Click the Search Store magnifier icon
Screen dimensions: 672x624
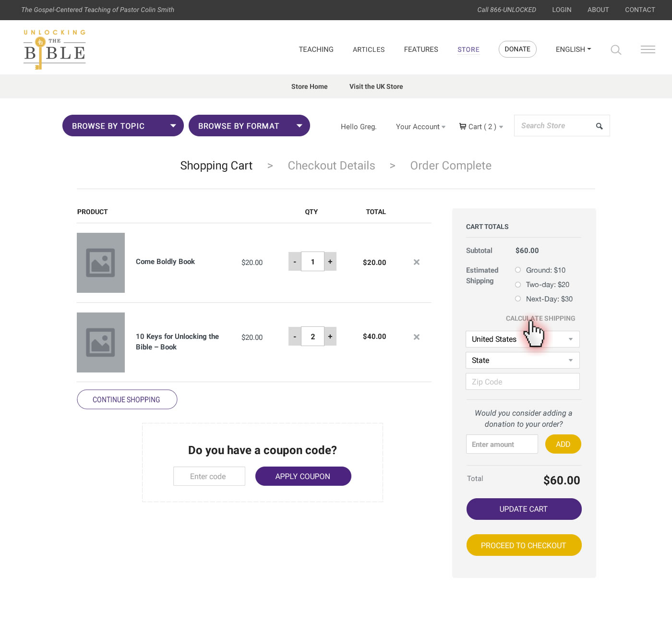click(599, 126)
